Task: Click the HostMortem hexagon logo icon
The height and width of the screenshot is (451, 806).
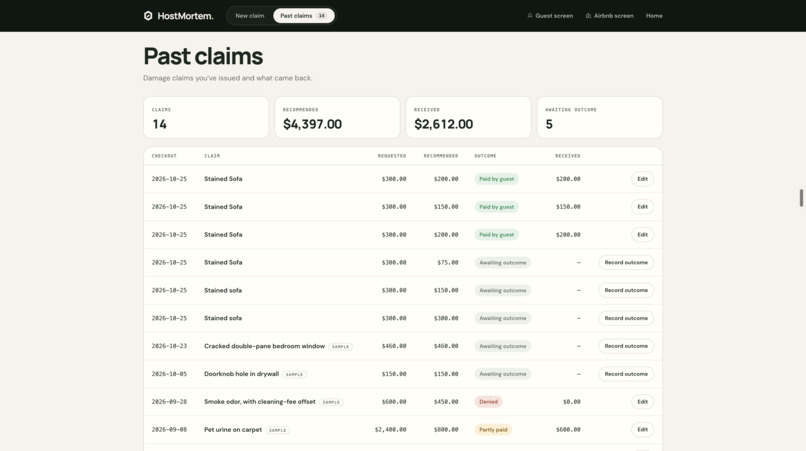Action: (x=148, y=16)
